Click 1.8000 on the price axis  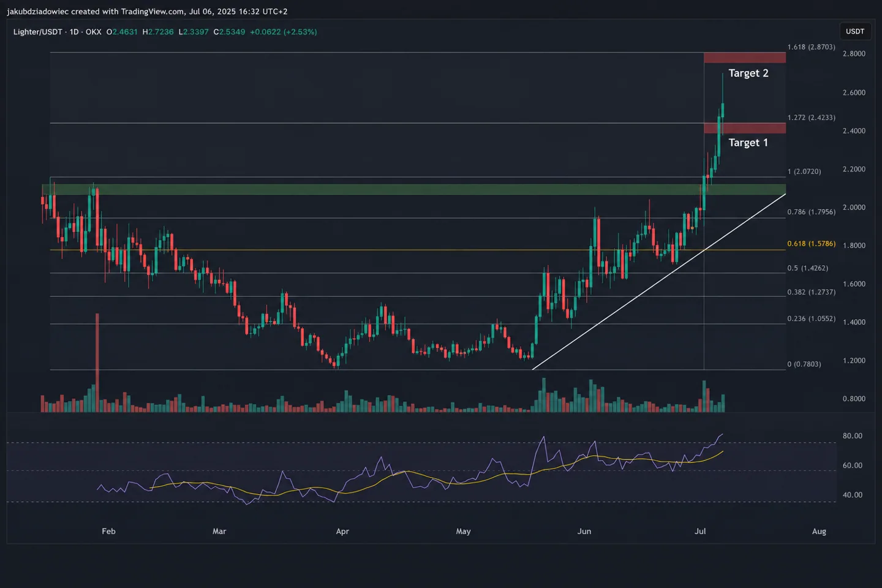[854, 246]
